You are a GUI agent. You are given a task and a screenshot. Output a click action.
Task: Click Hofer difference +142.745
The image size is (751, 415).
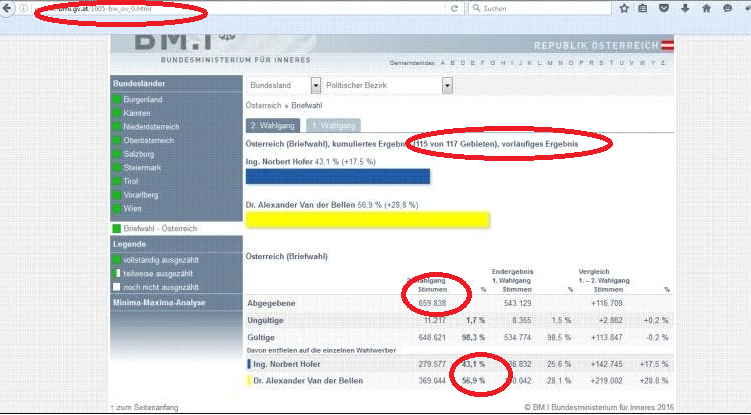tap(606, 365)
